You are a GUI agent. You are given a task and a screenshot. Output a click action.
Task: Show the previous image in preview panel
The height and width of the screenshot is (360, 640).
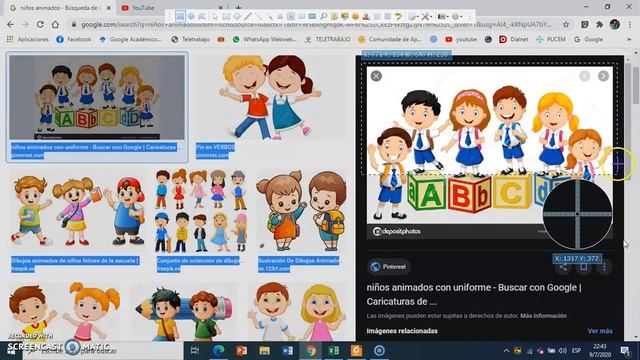(584, 76)
